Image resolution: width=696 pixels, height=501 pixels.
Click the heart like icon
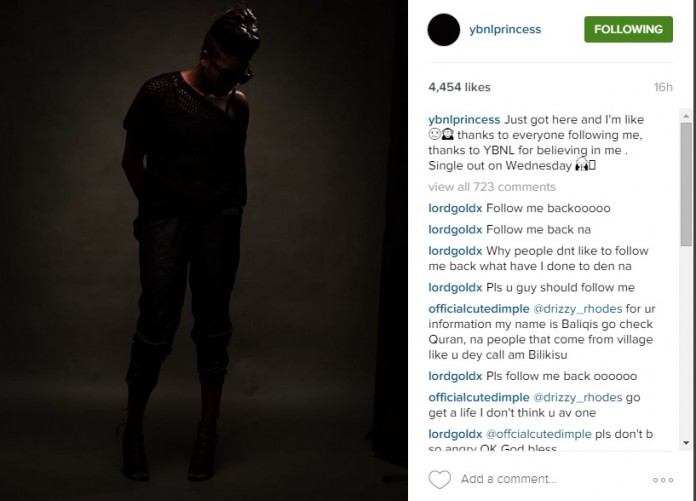439,479
